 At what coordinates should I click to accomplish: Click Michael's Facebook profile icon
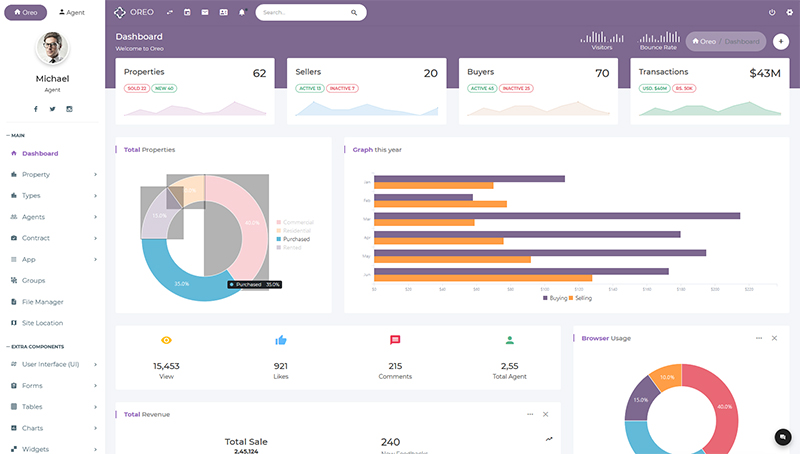[x=35, y=108]
